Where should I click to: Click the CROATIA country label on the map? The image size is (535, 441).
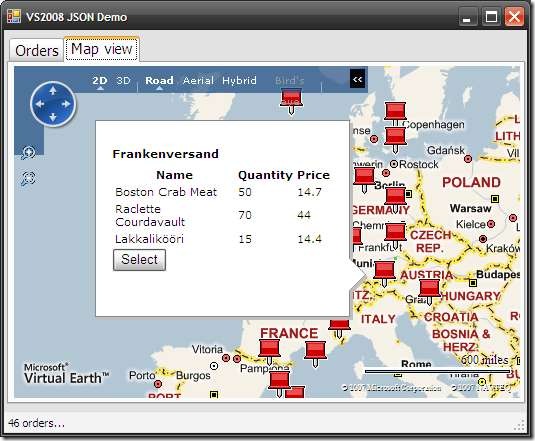451,317
